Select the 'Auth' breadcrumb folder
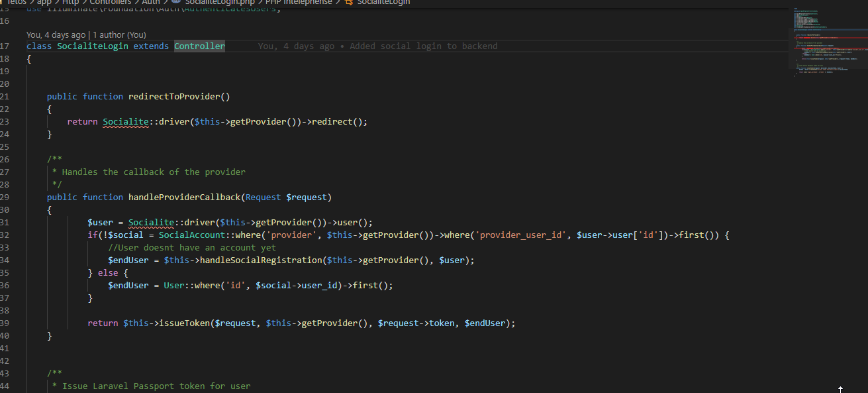This screenshot has width=868, height=393. coord(151,3)
